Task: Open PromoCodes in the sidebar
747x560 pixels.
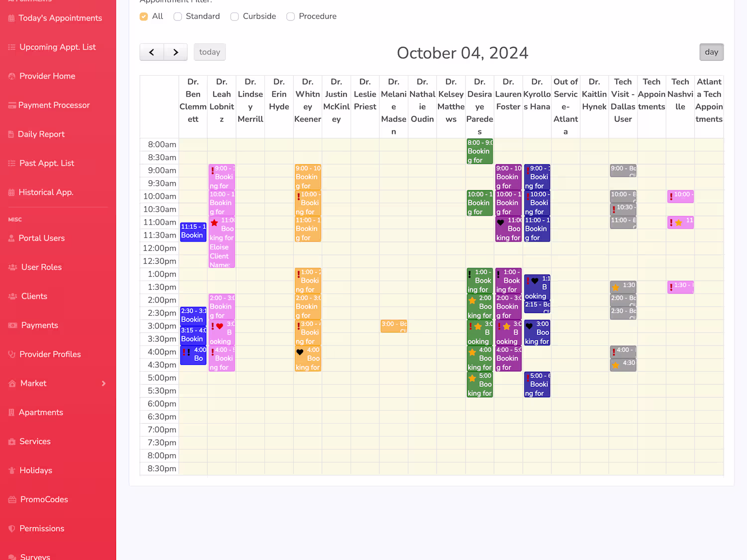Action: (x=44, y=499)
